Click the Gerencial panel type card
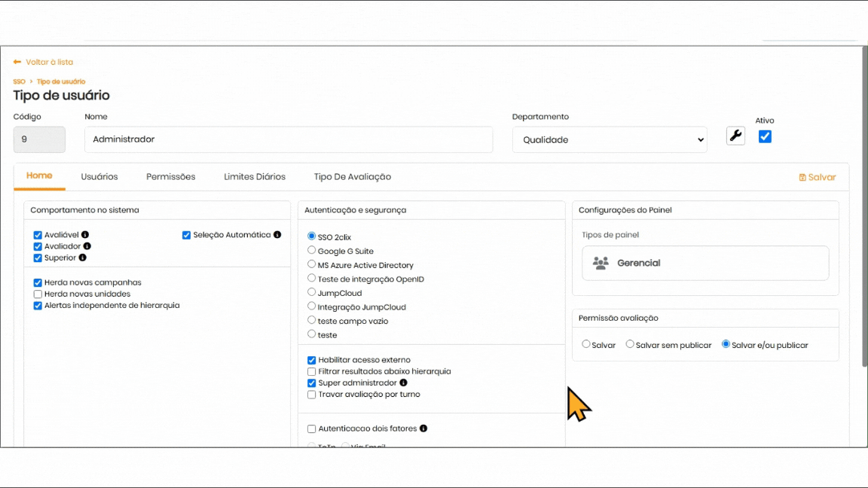 705,263
